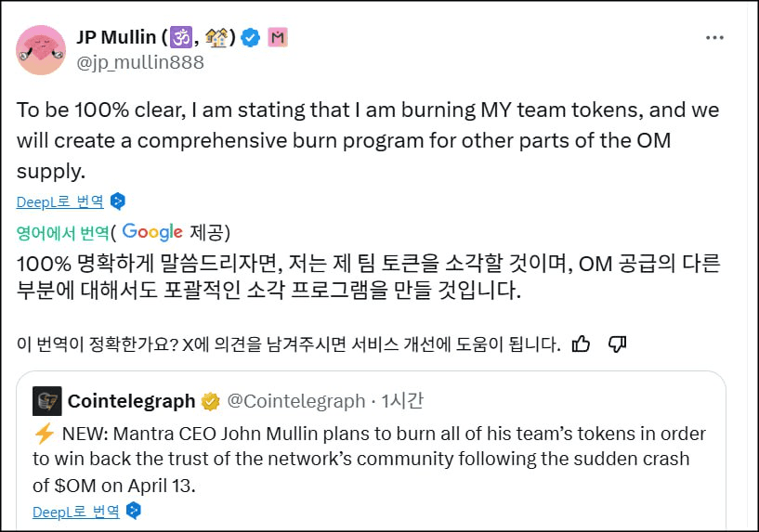Click the "1시간" timestamp on the quoted tweet
Image resolution: width=759 pixels, height=532 pixels.
pyautogui.click(x=402, y=401)
